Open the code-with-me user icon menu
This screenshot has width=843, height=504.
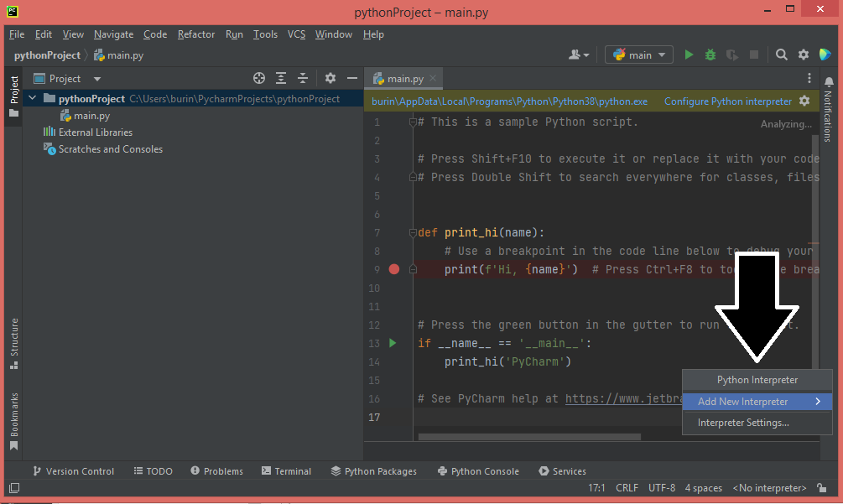pos(579,55)
